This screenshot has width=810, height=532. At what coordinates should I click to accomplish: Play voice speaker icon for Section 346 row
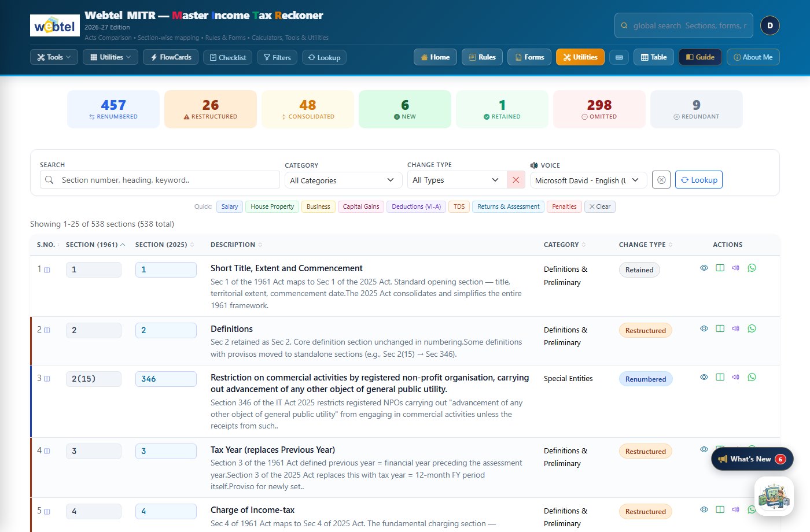[x=736, y=377]
